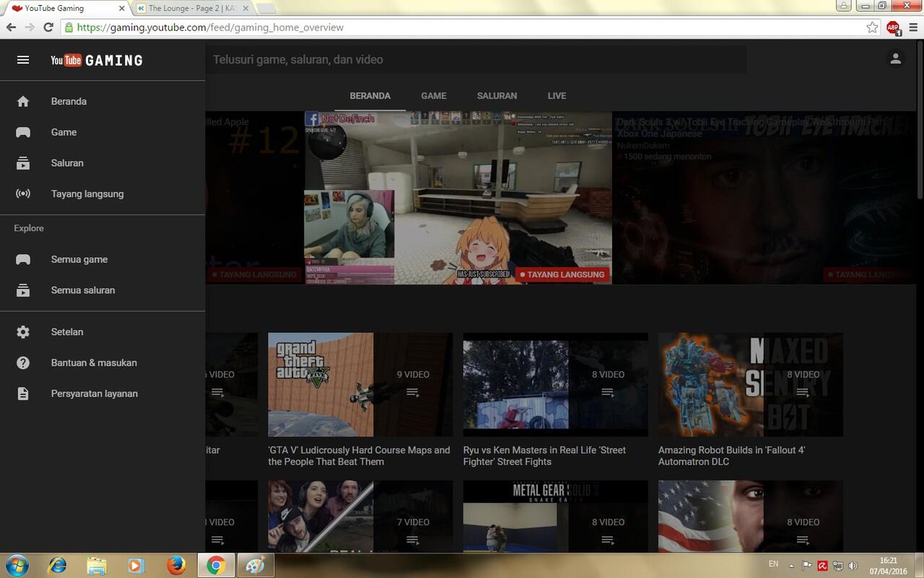
Task: Open Semua saluran sidebar link
Action: click(83, 290)
